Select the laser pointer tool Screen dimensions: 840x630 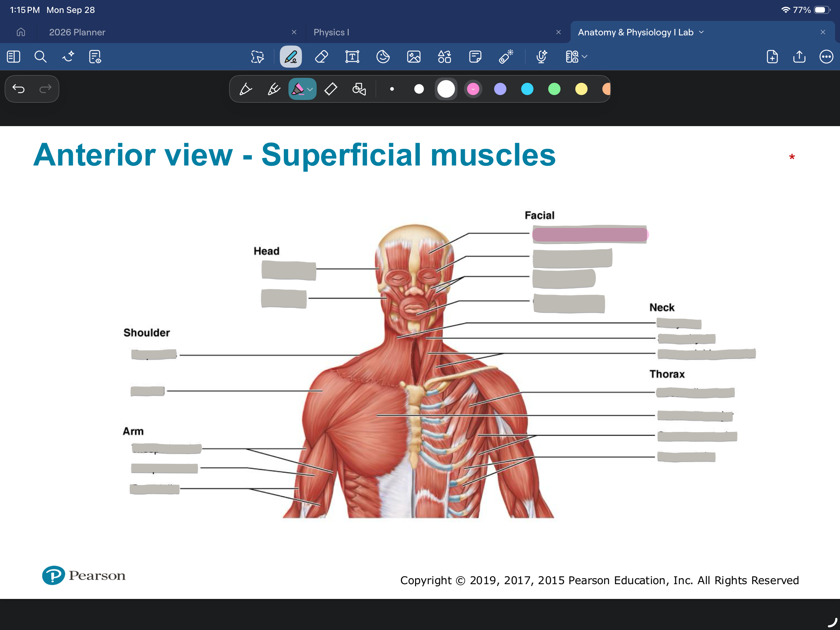tap(506, 57)
